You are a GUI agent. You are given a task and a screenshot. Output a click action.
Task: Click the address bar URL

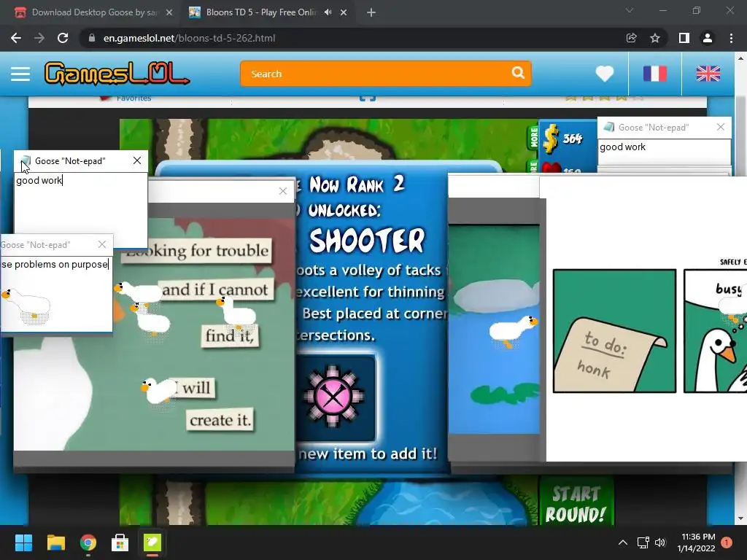(x=189, y=38)
